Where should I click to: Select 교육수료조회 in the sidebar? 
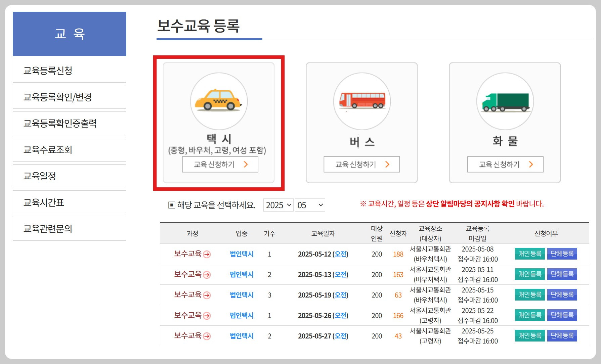coord(69,150)
